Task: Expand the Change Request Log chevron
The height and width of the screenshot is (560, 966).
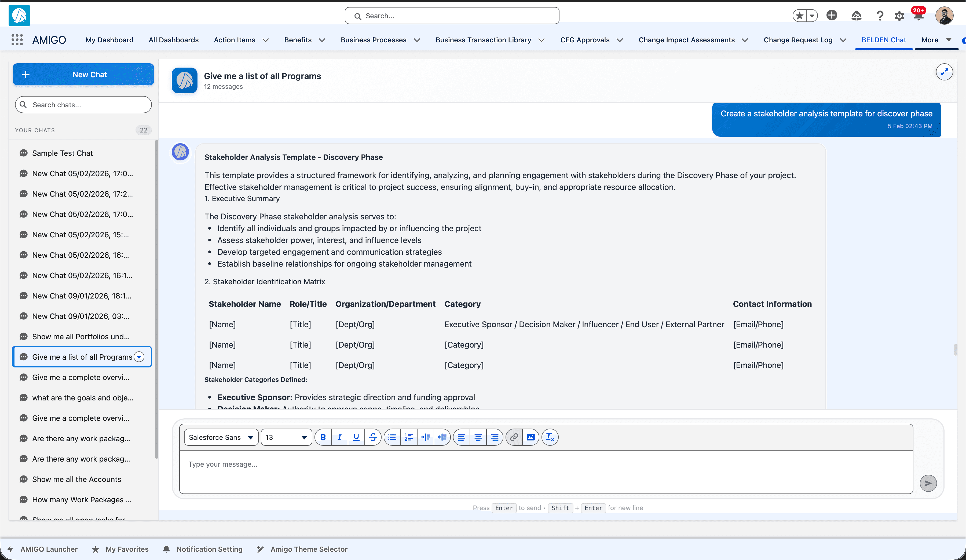Action: [843, 40]
